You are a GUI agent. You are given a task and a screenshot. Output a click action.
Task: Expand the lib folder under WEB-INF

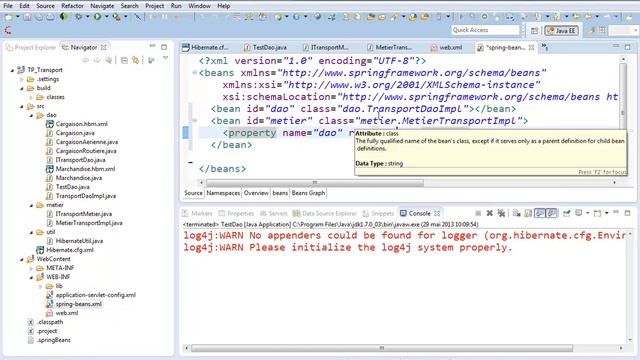click(40, 286)
